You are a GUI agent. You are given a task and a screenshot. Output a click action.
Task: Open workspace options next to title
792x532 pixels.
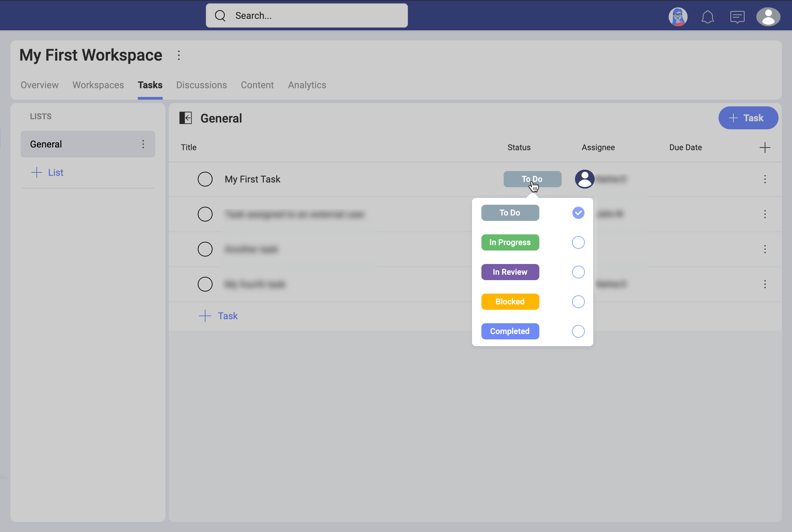179,55
